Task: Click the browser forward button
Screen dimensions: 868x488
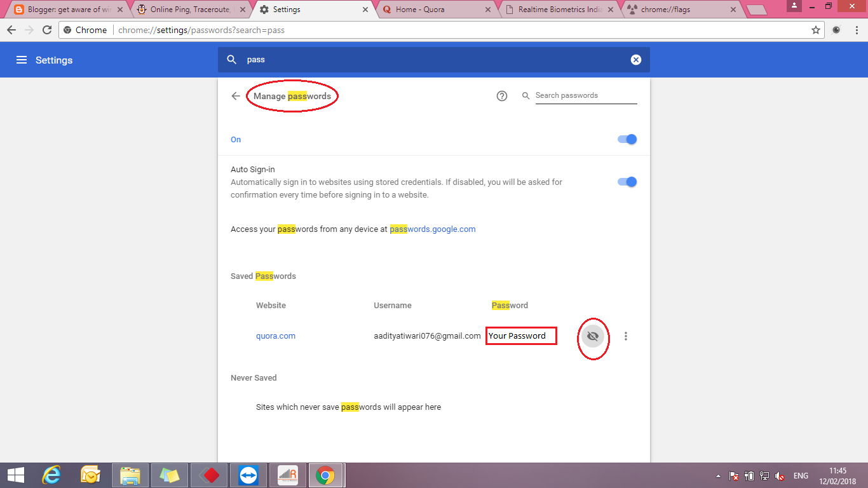Action: (29, 30)
